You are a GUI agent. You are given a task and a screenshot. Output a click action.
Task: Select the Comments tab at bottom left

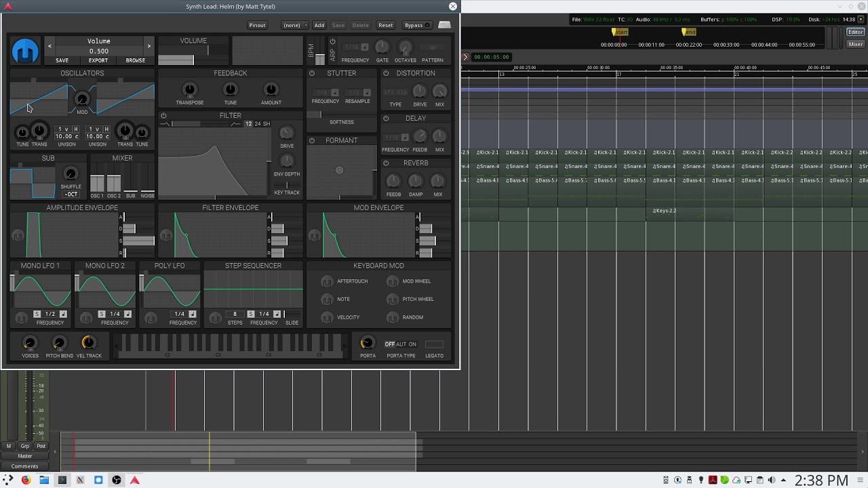24,466
